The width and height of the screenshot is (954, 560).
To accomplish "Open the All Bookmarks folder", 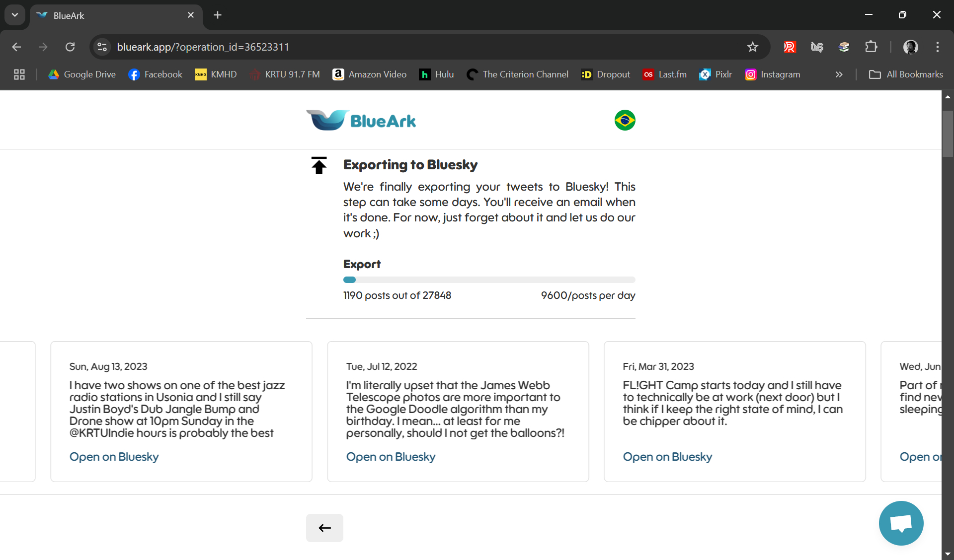I will coord(905,74).
